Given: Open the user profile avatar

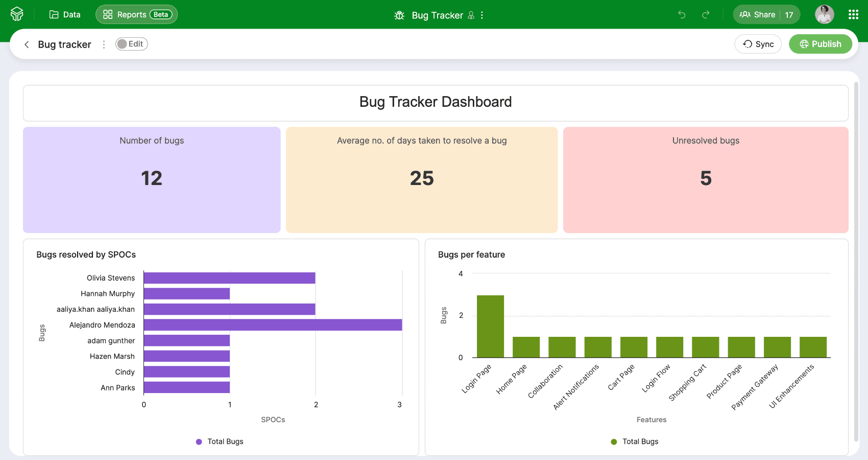Looking at the screenshot, I should [x=825, y=14].
